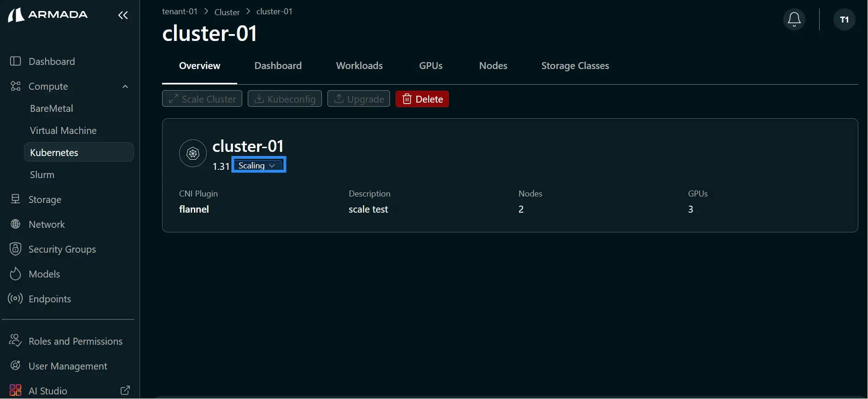The image size is (868, 399).
Task: Open Roles and Permissions
Action: point(76,341)
